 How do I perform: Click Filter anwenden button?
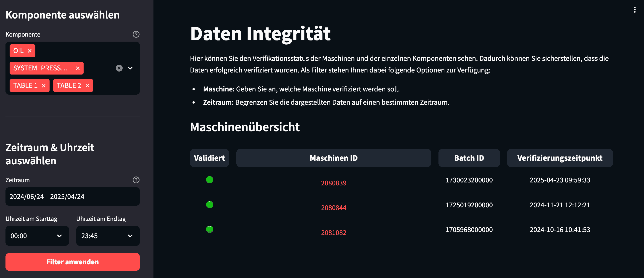72,262
